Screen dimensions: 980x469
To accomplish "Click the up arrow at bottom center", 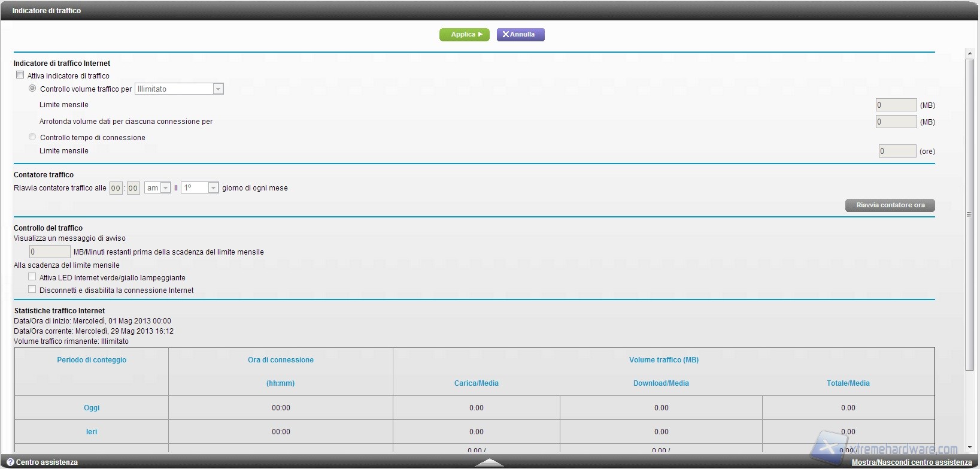I will click(x=489, y=462).
